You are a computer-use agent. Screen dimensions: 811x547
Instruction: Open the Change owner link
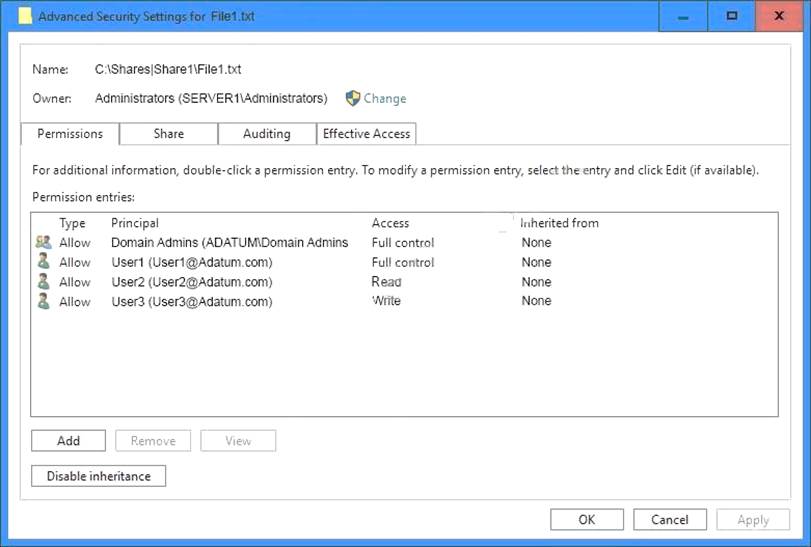tap(385, 99)
